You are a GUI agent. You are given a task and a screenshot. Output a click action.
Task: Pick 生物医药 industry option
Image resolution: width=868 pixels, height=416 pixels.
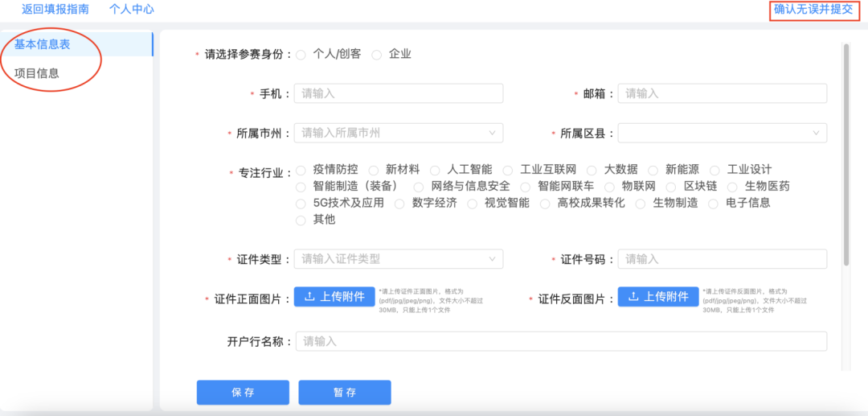point(733,187)
